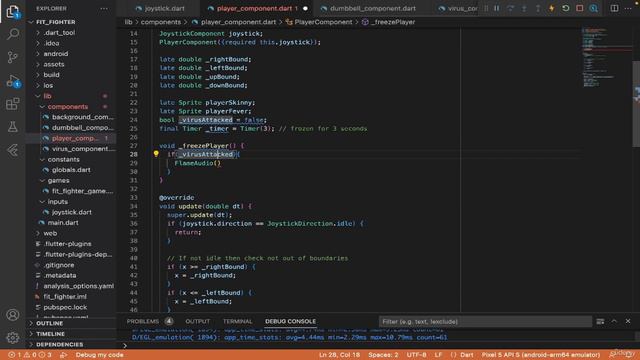Screen dimensions: 640x360
Task: Collapse the lib folder
Action: (47, 96)
